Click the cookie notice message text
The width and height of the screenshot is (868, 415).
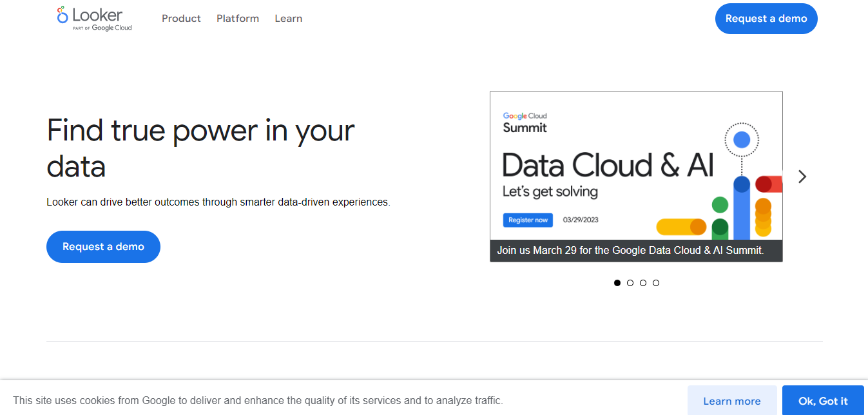point(258,400)
